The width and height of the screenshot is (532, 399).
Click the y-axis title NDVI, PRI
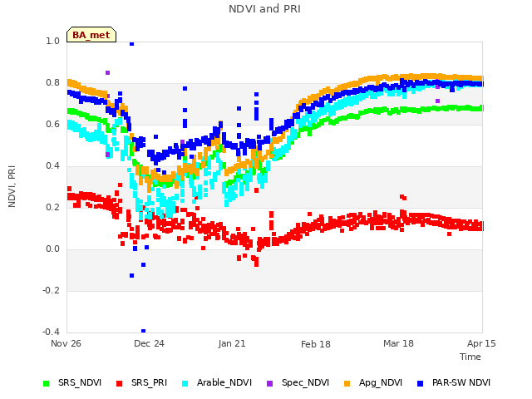click(x=12, y=186)
